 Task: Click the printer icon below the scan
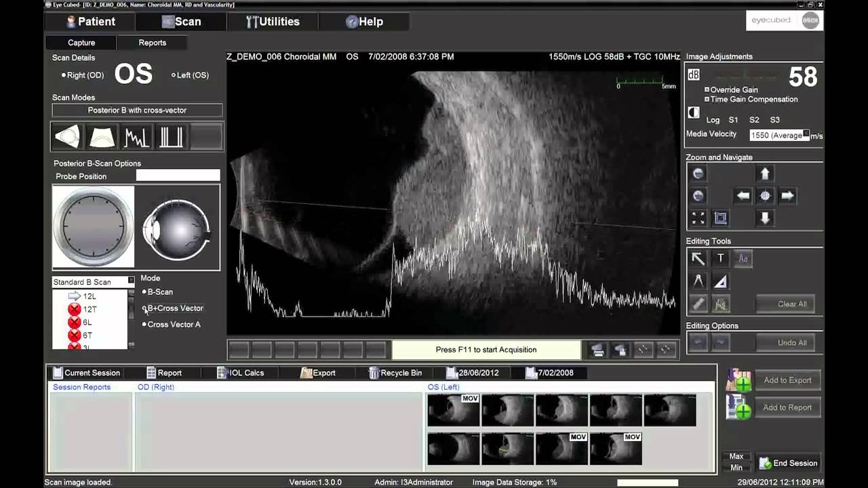(597, 350)
